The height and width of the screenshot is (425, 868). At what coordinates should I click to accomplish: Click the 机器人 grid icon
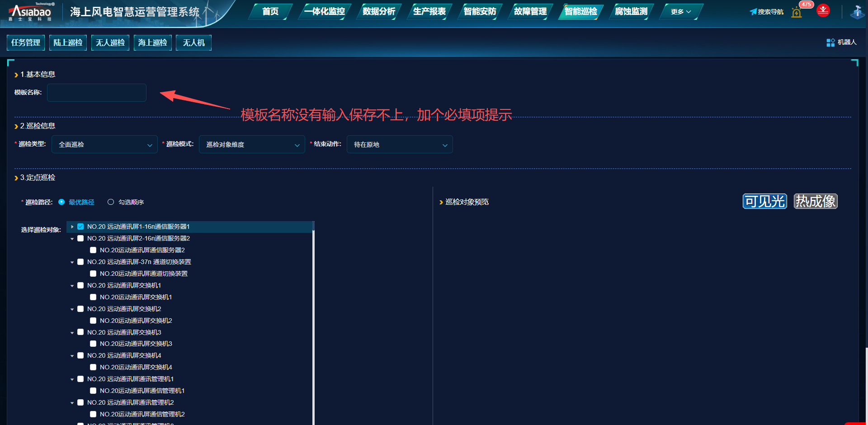coord(830,42)
